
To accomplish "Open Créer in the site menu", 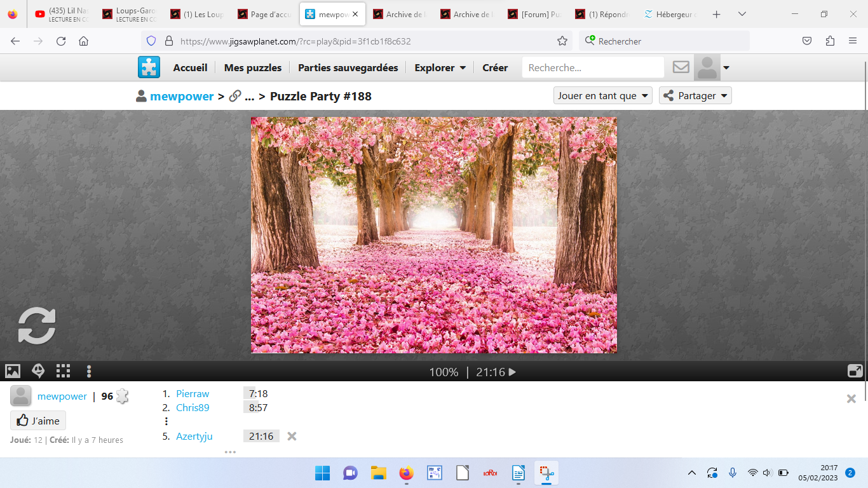I will [x=495, y=67].
